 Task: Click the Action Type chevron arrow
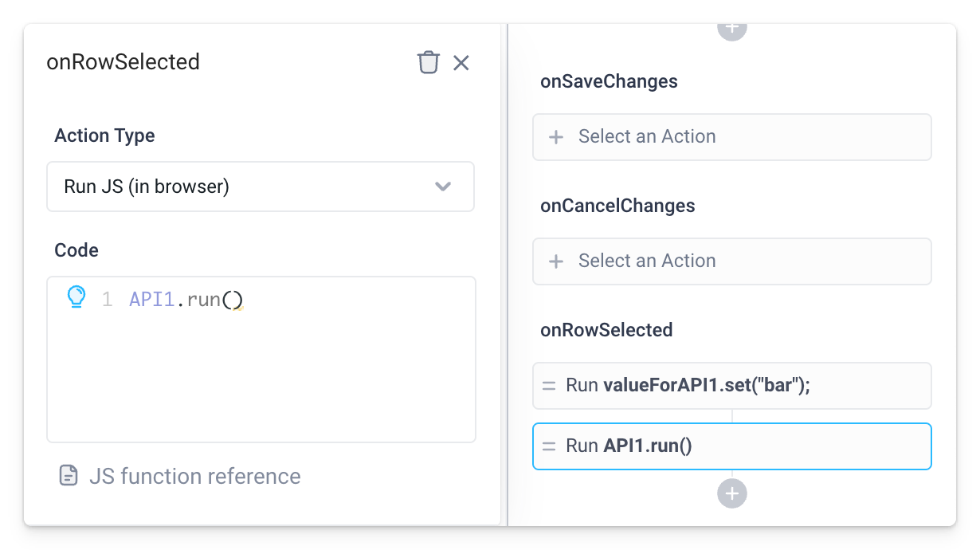[443, 187]
